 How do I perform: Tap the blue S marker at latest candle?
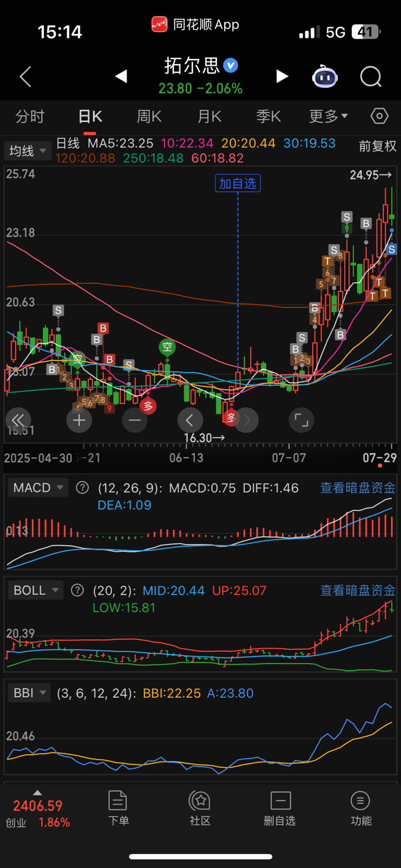392,250
